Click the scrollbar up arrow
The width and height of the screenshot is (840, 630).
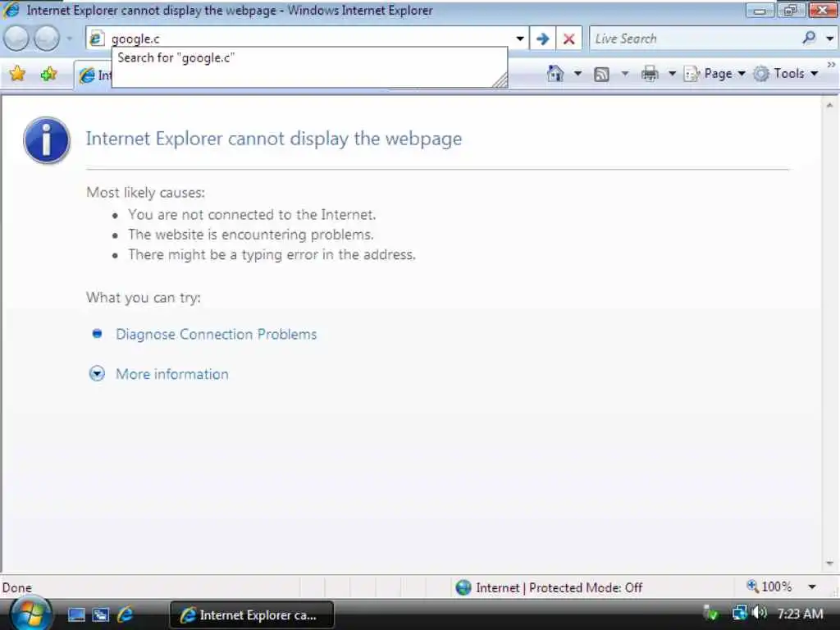click(829, 106)
